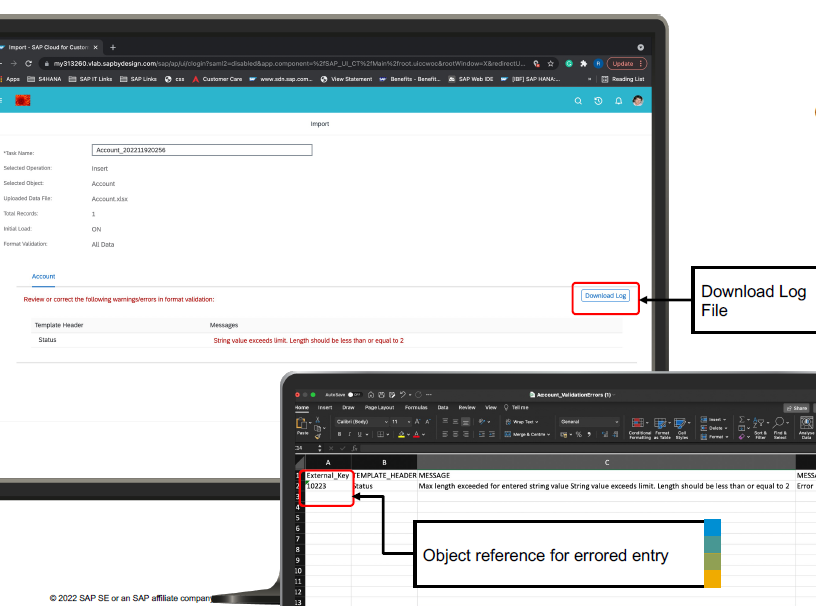Open the Cell Styles gallery
Image resolution: width=816 pixels, height=606 pixels.
pyautogui.click(x=681, y=428)
